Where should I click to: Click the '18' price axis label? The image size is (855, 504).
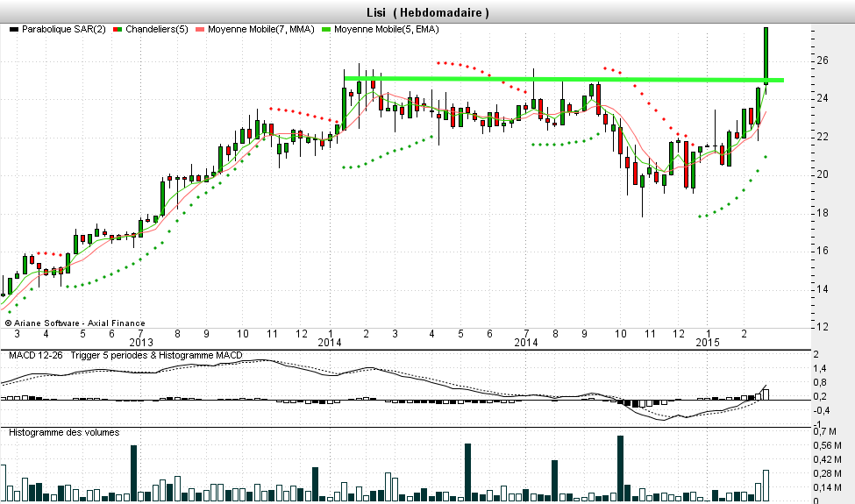tap(823, 213)
